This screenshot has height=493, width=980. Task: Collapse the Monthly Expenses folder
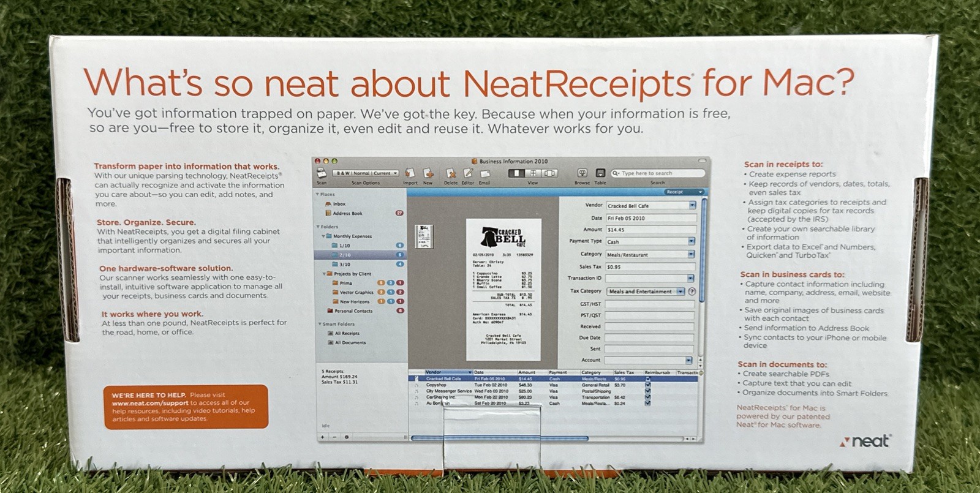pos(323,236)
